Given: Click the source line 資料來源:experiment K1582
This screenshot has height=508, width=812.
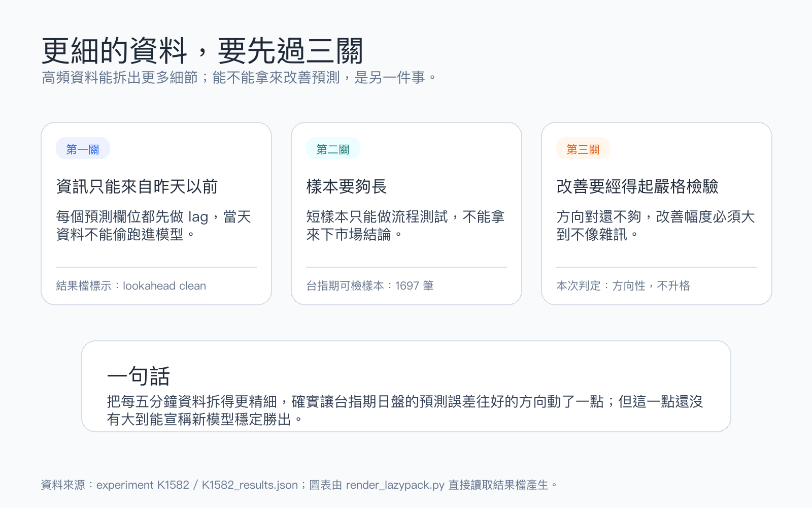Looking at the screenshot, I should coord(299,485).
